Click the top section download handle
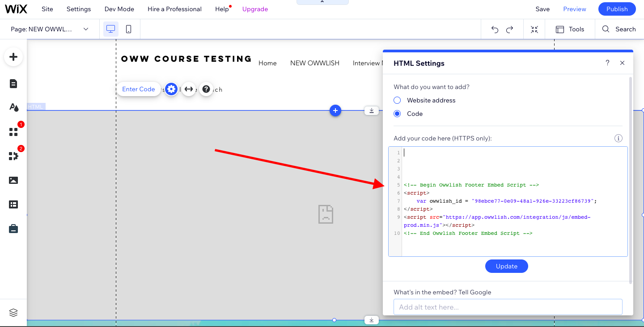 pyautogui.click(x=372, y=110)
